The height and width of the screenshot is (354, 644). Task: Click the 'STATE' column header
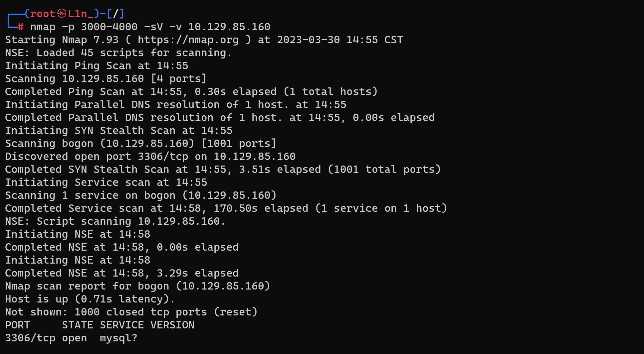pyautogui.click(x=78, y=325)
